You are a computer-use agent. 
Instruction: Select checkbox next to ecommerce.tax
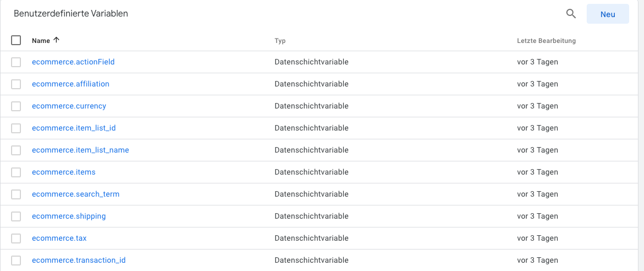pos(16,238)
